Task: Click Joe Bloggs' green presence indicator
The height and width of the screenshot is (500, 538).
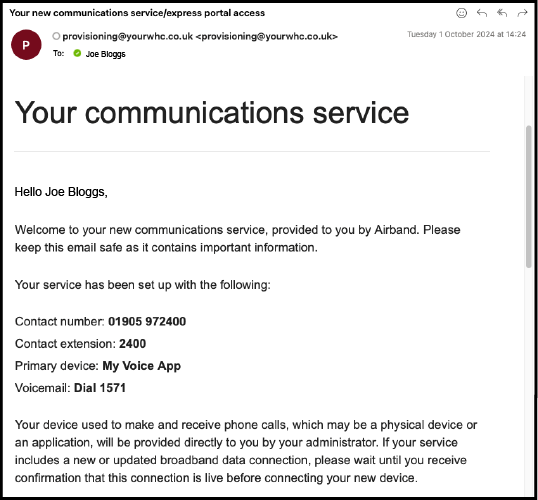Action: 77,53
